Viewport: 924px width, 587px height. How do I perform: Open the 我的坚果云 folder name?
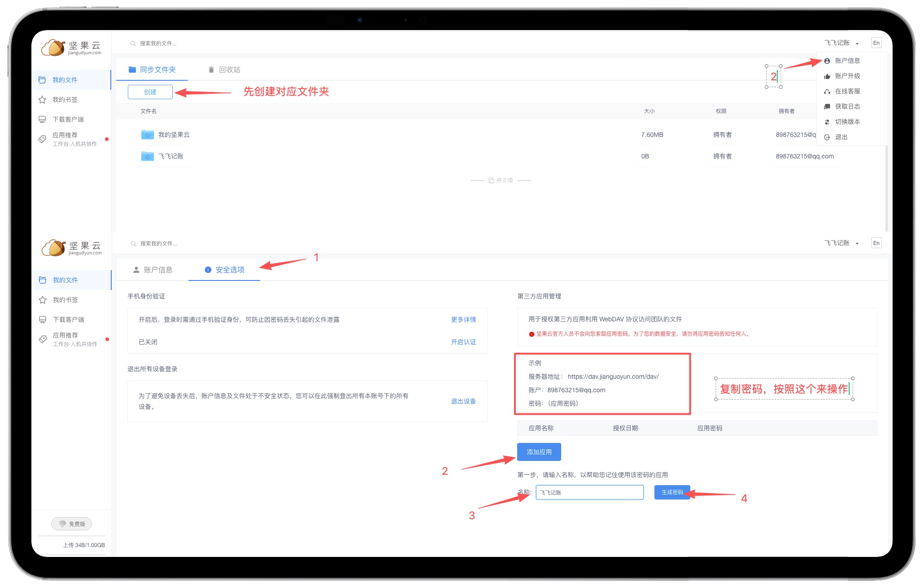(174, 135)
